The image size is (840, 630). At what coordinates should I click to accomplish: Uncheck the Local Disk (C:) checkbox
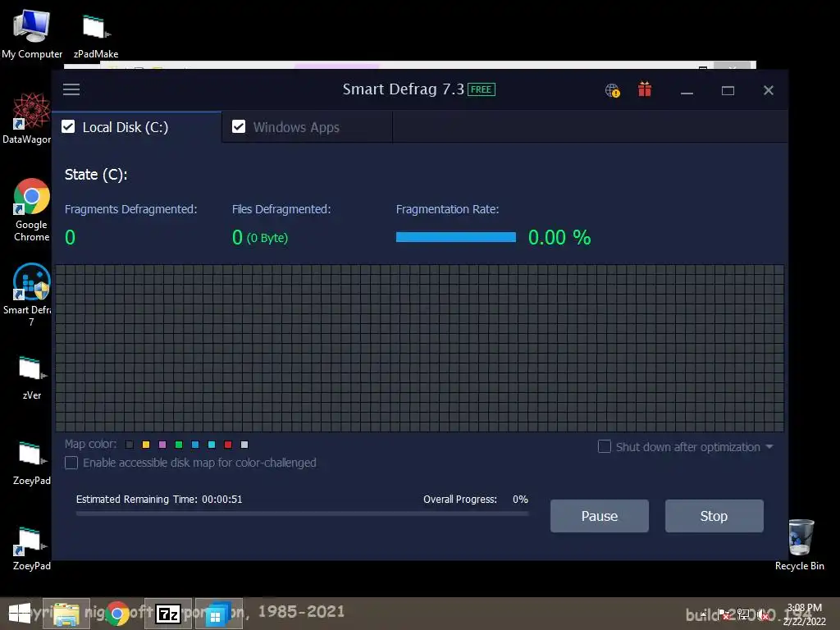pyautogui.click(x=68, y=126)
